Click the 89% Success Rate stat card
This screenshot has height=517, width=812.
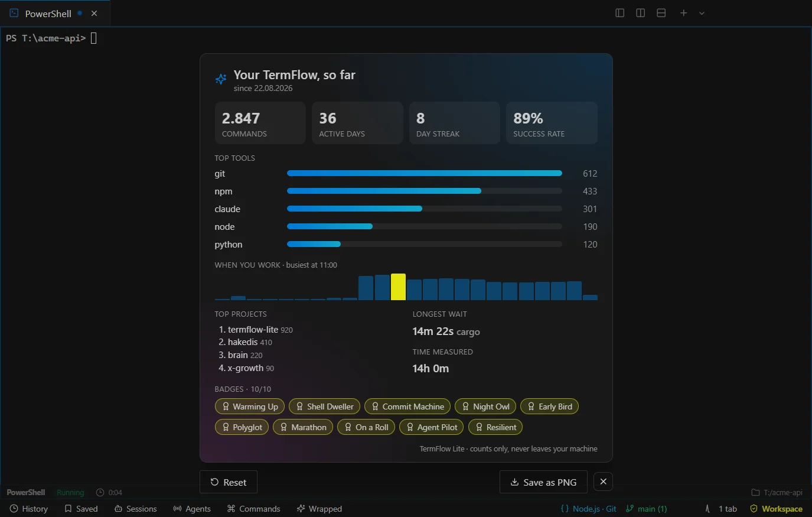pyautogui.click(x=552, y=123)
